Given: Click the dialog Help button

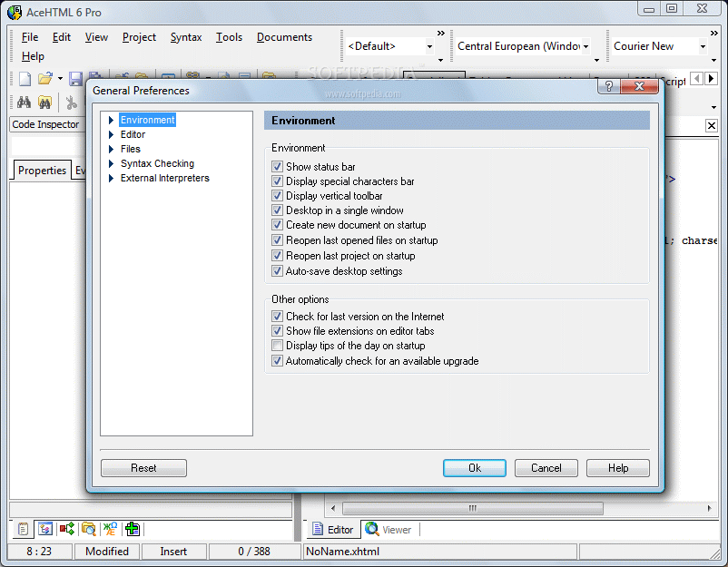Looking at the screenshot, I should pos(618,468).
